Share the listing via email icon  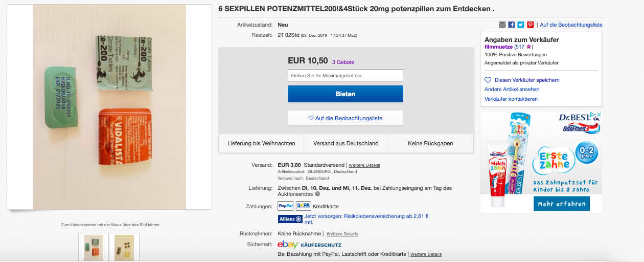pyautogui.click(x=502, y=25)
